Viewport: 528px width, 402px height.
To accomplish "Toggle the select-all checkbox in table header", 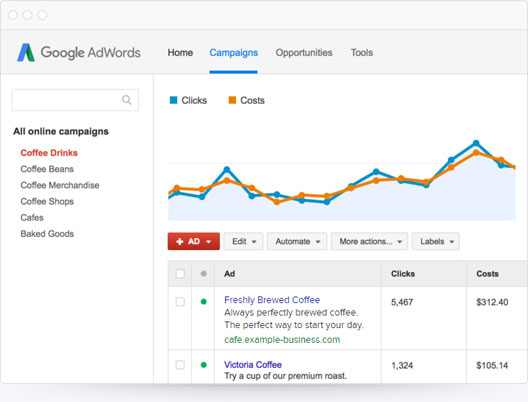I will click(x=180, y=273).
